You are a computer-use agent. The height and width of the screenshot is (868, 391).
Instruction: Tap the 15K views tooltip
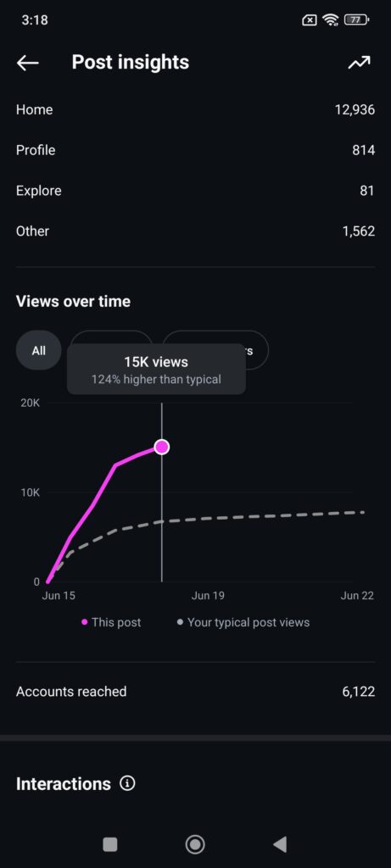pyautogui.click(x=156, y=370)
